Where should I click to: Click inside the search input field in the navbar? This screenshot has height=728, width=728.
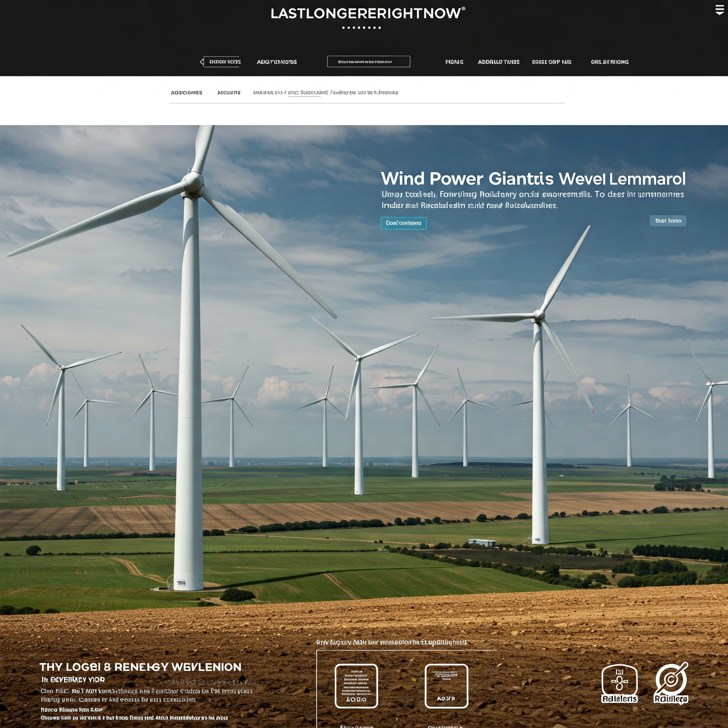point(369,61)
